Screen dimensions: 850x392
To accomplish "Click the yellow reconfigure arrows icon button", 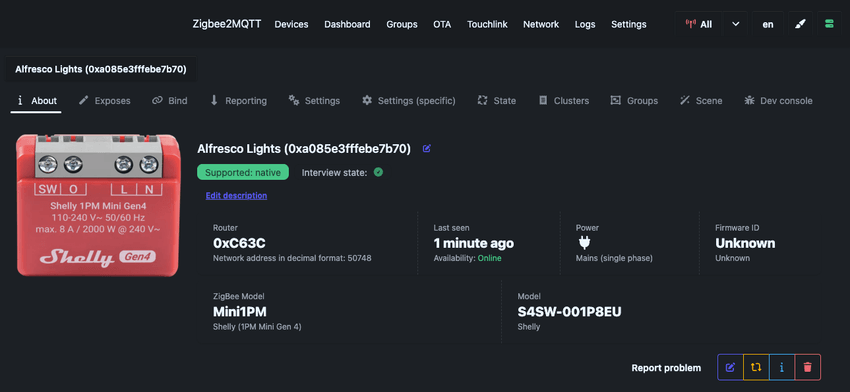I will pyautogui.click(x=756, y=367).
